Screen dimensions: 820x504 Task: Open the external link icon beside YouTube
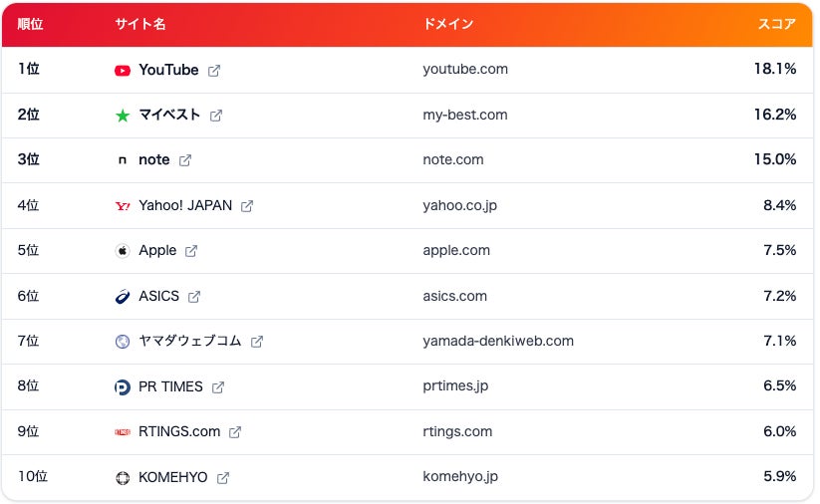[x=214, y=71]
